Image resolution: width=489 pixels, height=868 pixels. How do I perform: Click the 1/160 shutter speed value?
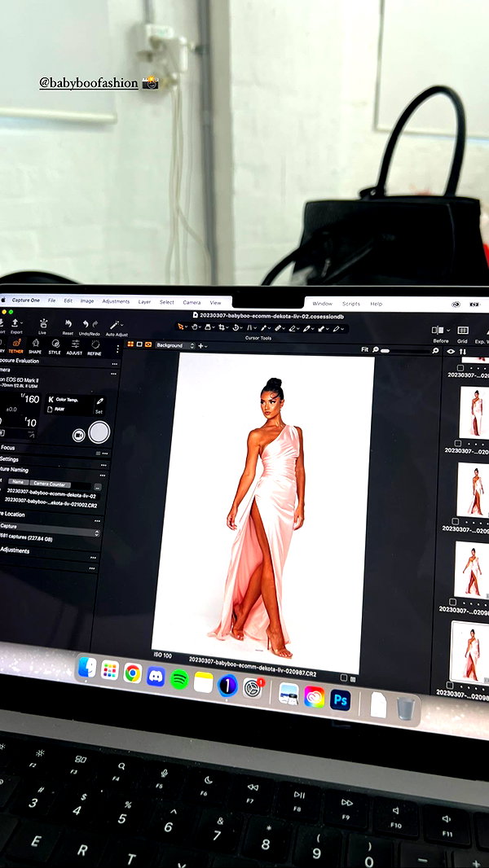pyautogui.click(x=30, y=398)
